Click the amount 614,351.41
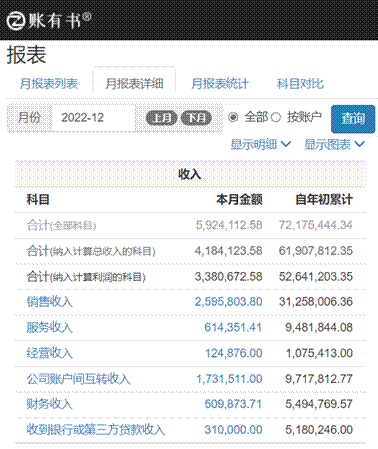Image resolution: width=378 pixels, height=449 pixels. pos(233,327)
